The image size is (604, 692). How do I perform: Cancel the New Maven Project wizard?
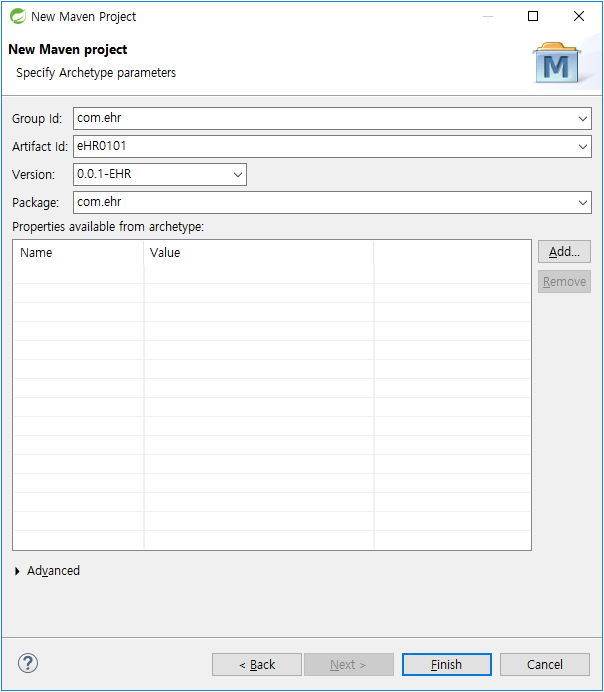pos(544,664)
